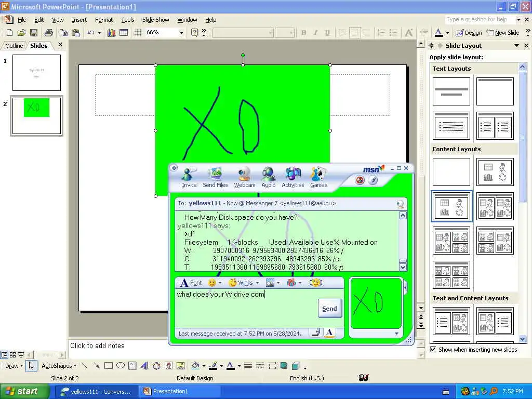Open the Winks dropdown in MSN window
532x399 pixels.
coord(257,283)
